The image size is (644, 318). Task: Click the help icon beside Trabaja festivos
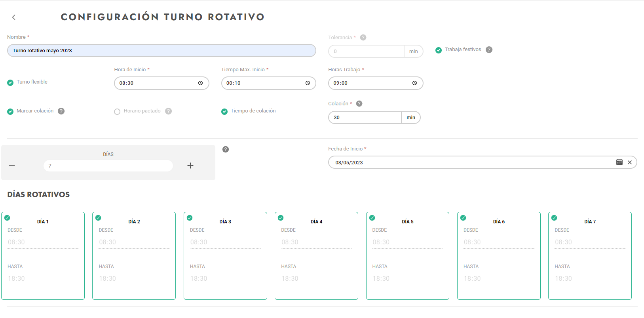(x=489, y=50)
